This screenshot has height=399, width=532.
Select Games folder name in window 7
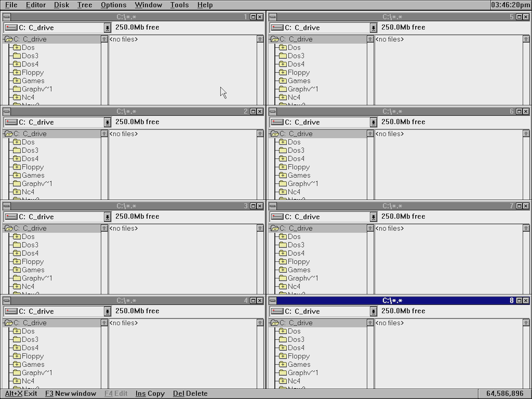click(x=299, y=270)
